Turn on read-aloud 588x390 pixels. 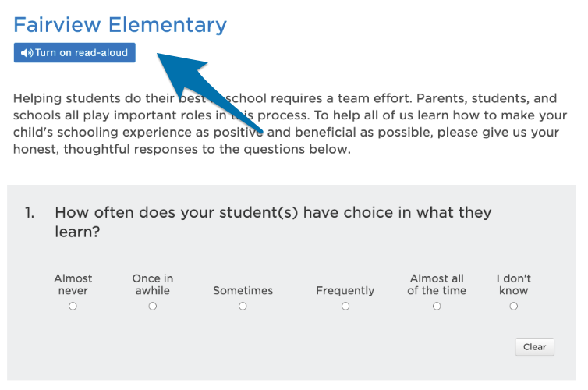tap(75, 53)
